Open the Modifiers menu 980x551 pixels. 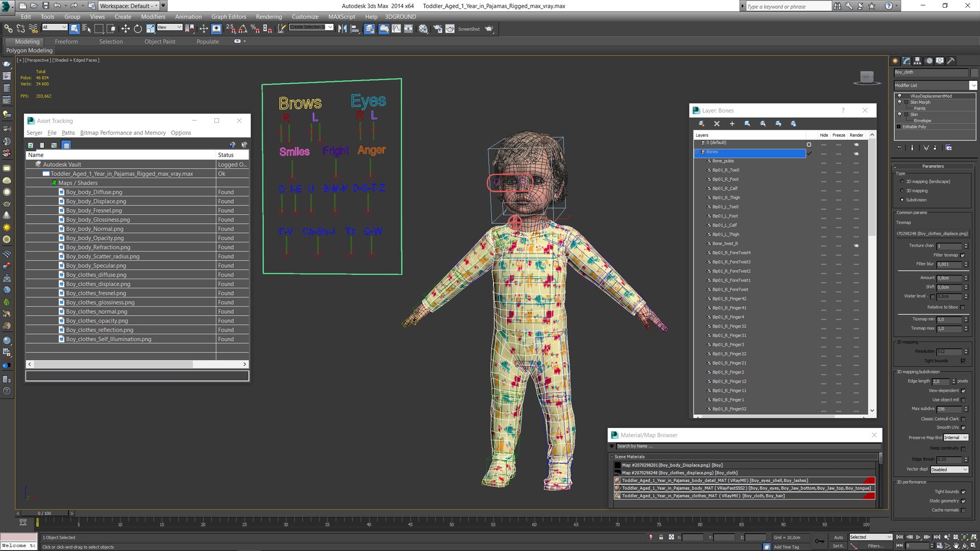pos(153,16)
